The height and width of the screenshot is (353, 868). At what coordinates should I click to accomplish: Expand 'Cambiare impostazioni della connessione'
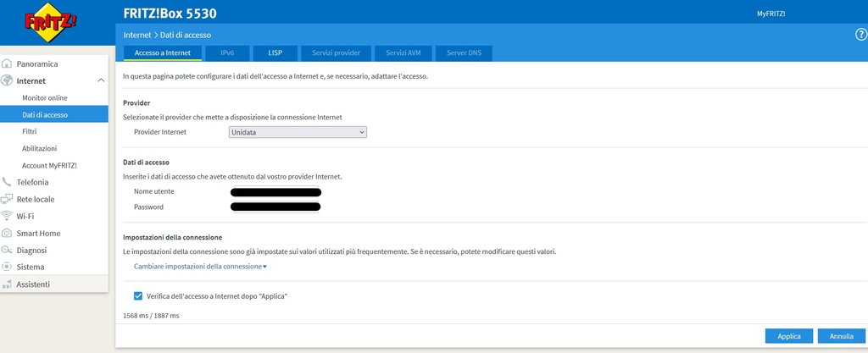click(200, 267)
